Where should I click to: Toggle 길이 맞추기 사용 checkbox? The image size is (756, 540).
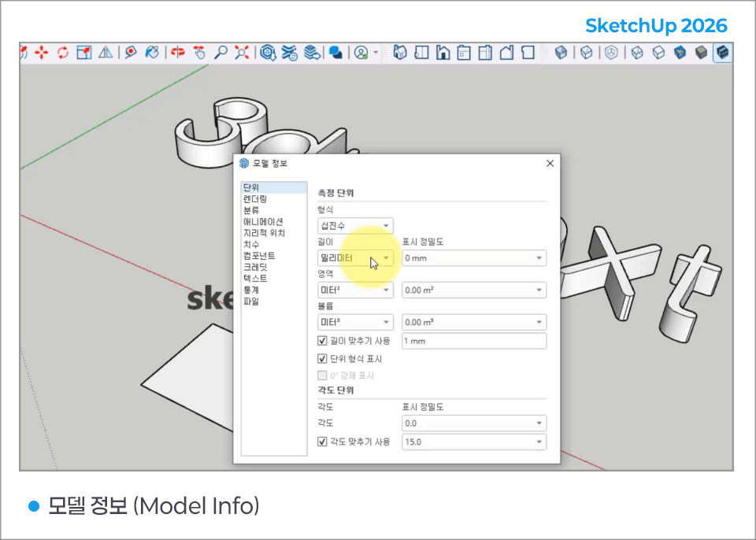pos(322,341)
